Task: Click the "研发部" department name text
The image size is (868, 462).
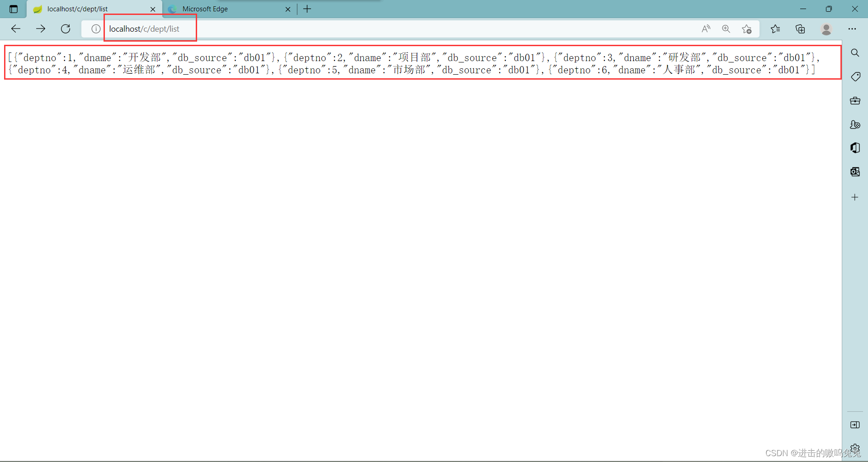Action: [684, 57]
